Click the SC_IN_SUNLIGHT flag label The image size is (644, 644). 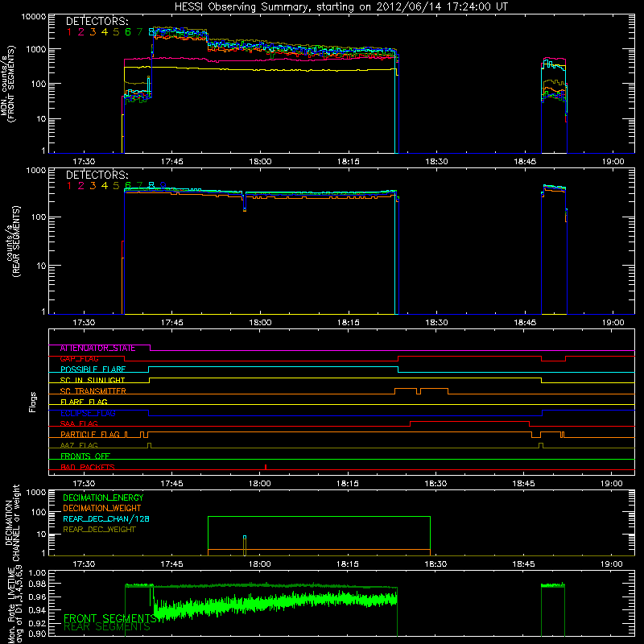coord(93,380)
